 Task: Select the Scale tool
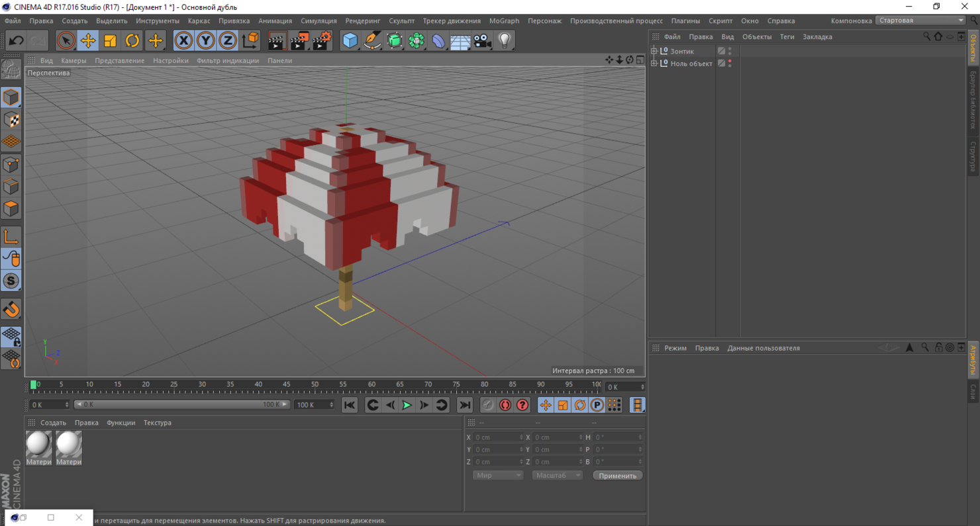point(110,40)
